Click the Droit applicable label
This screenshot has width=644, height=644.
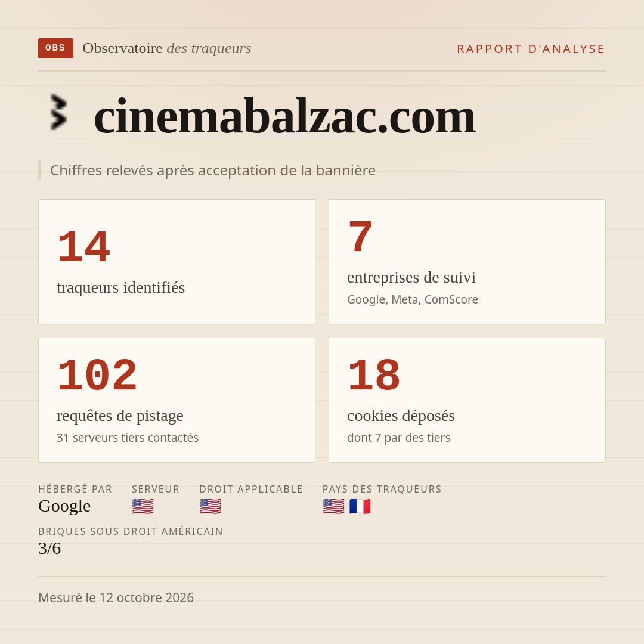pyautogui.click(x=251, y=489)
